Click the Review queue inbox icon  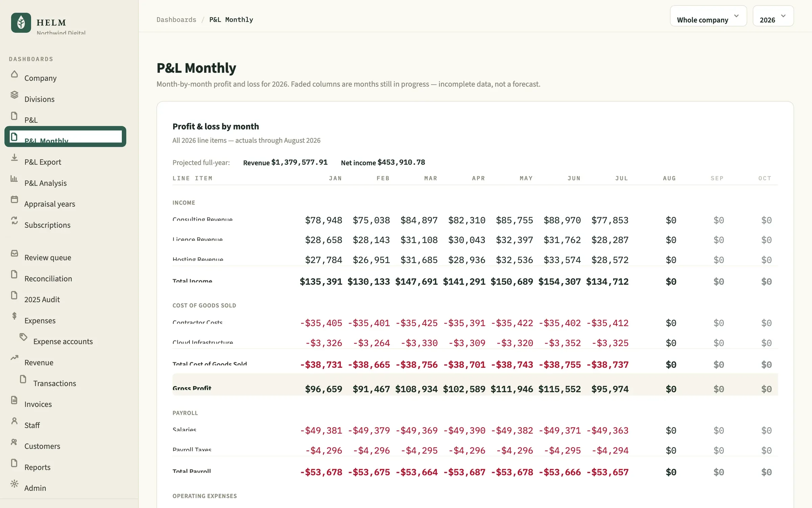click(x=14, y=253)
